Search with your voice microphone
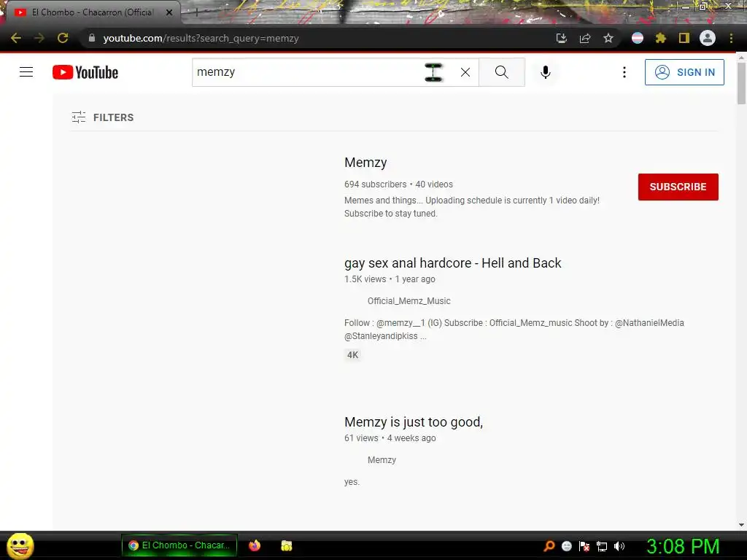The image size is (747, 560). (x=546, y=72)
